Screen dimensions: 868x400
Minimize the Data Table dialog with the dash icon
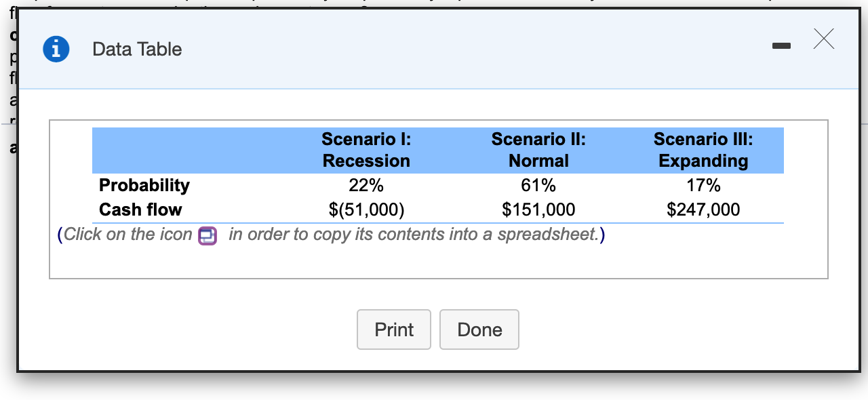click(781, 45)
